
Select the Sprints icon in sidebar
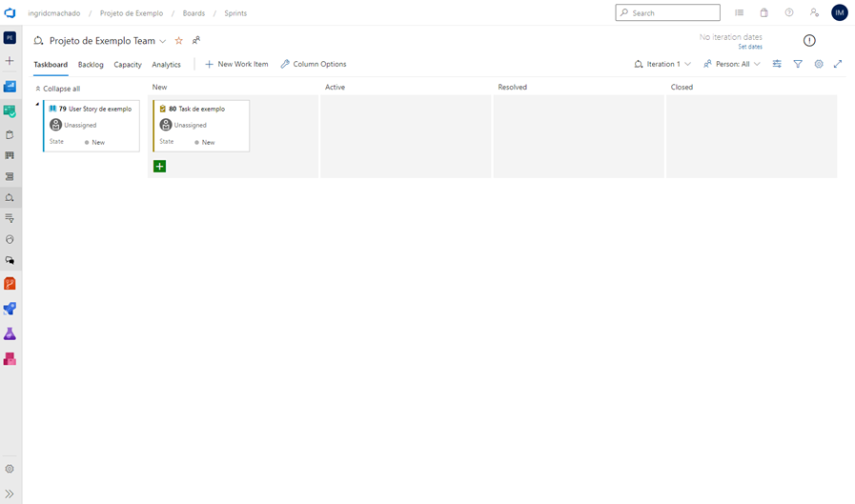[10, 198]
